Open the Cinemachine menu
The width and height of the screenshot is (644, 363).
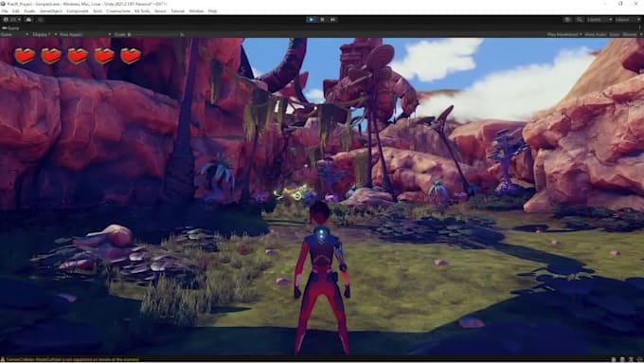[118, 11]
